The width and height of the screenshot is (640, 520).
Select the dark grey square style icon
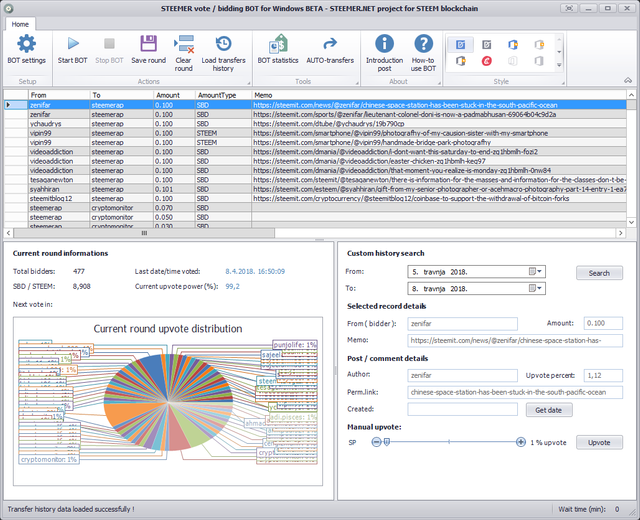(487, 44)
